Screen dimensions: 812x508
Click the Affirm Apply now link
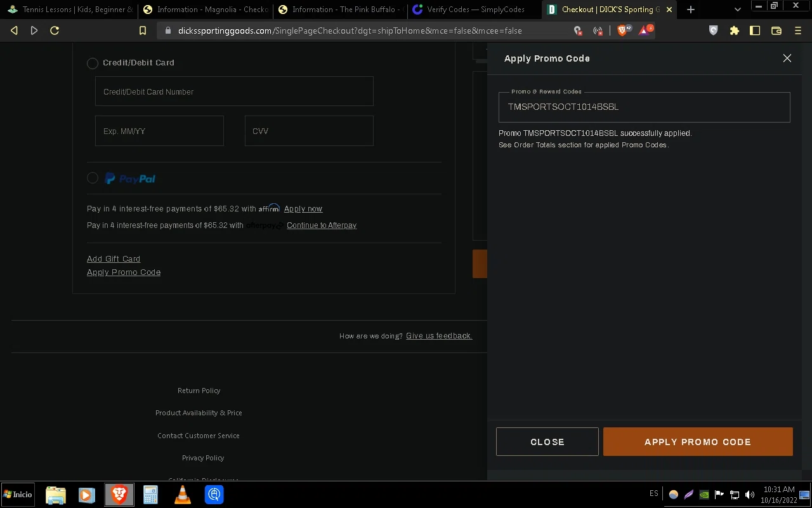coord(303,209)
